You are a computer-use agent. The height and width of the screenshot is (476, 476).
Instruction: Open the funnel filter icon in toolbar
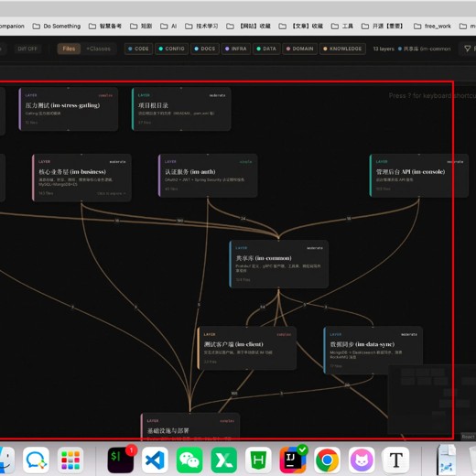467,49
